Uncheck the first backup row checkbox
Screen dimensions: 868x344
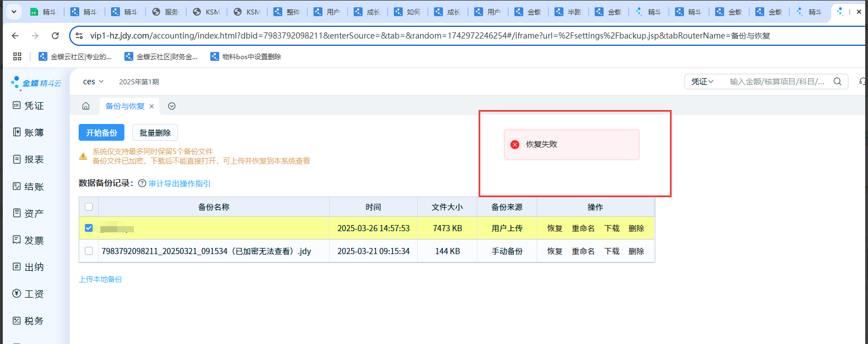click(x=89, y=228)
